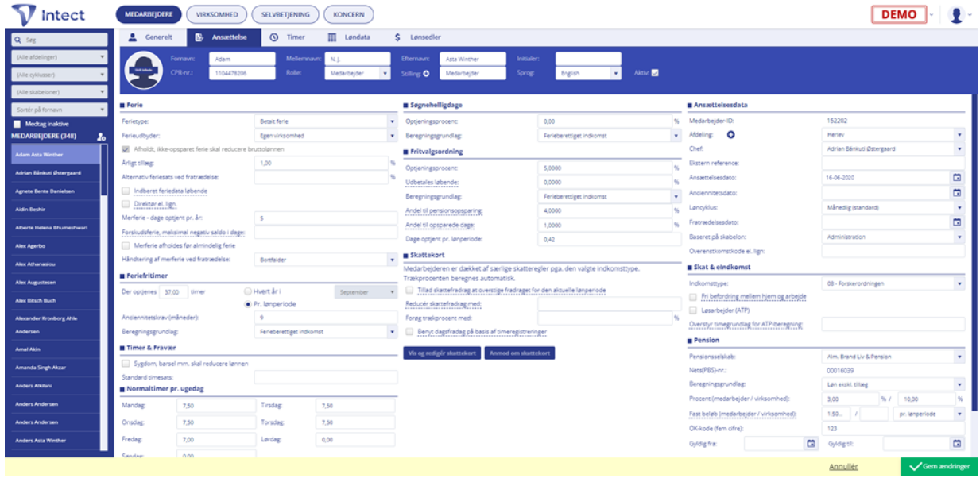Viewport: 980px width, 478px height.
Task: Select the Pr. lønperiode radio button
Action: tap(249, 304)
